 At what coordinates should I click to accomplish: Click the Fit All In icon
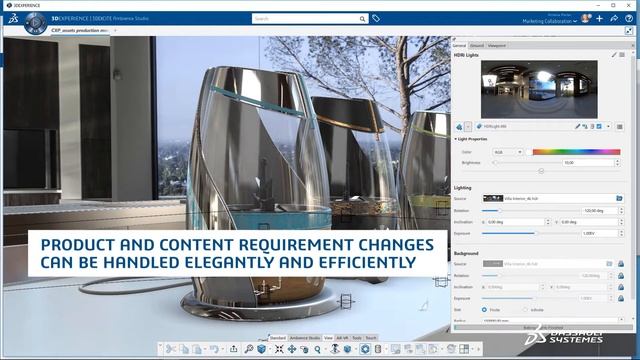(x=279, y=349)
